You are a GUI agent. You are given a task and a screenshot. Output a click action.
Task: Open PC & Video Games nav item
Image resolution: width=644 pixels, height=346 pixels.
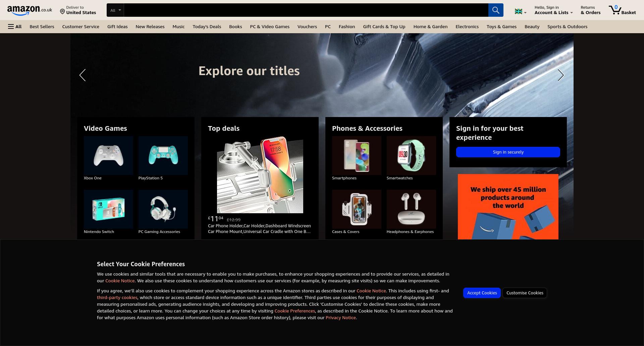pyautogui.click(x=270, y=26)
